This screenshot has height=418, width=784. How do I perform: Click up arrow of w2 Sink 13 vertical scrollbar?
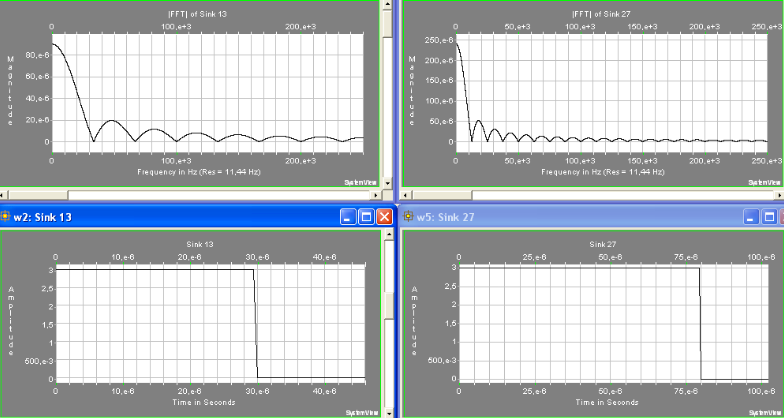[x=387, y=234]
